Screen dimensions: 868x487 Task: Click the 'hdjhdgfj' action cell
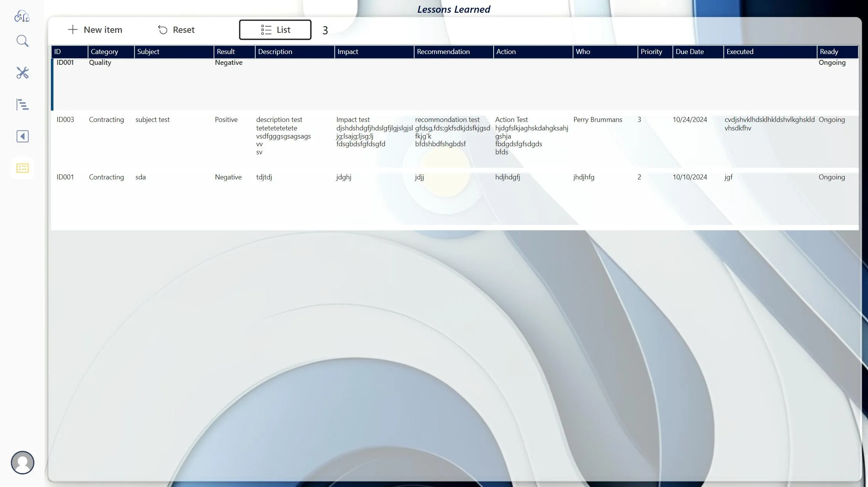point(507,177)
